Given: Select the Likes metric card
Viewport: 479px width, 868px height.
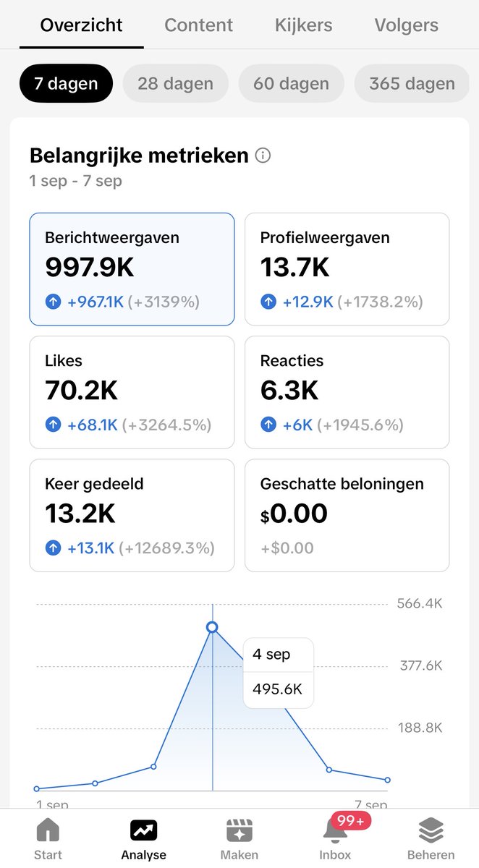Looking at the screenshot, I should pyautogui.click(x=132, y=392).
